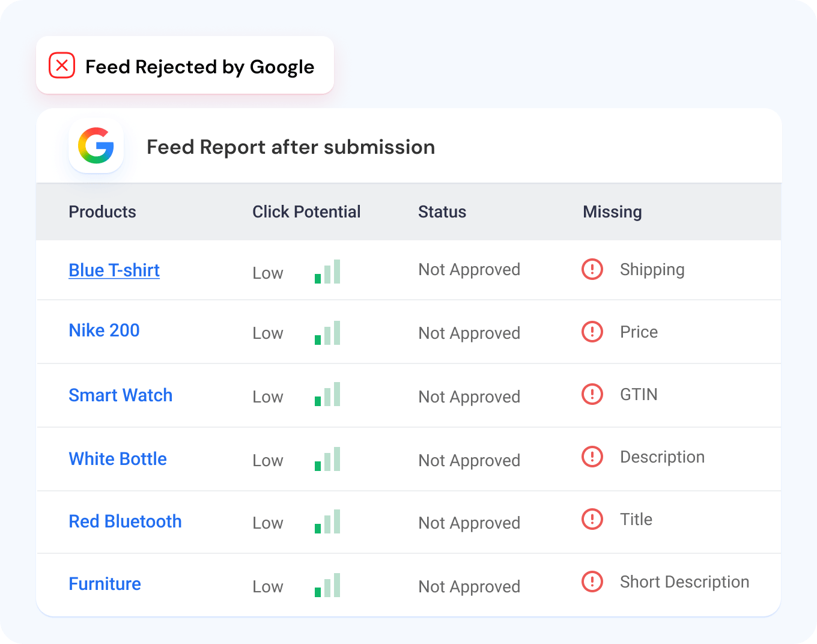The height and width of the screenshot is (644, 817).
Task: Click the Products column header
Action: (x=103, y=212)
